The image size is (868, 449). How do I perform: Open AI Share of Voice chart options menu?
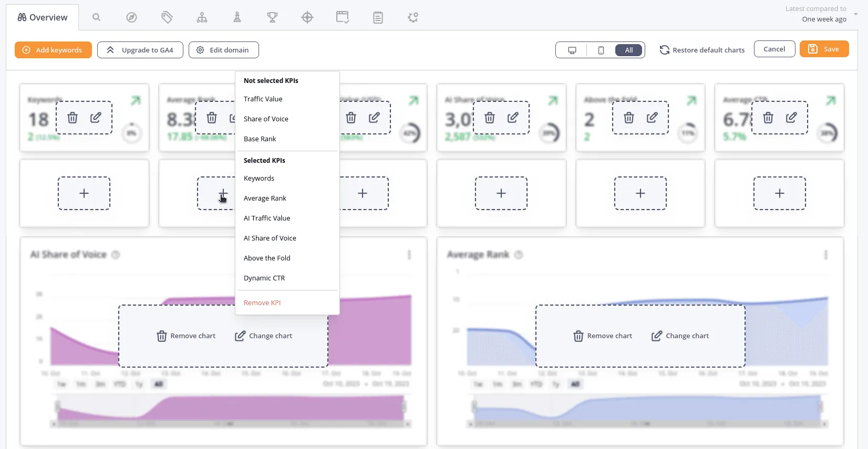coord(409,255)
